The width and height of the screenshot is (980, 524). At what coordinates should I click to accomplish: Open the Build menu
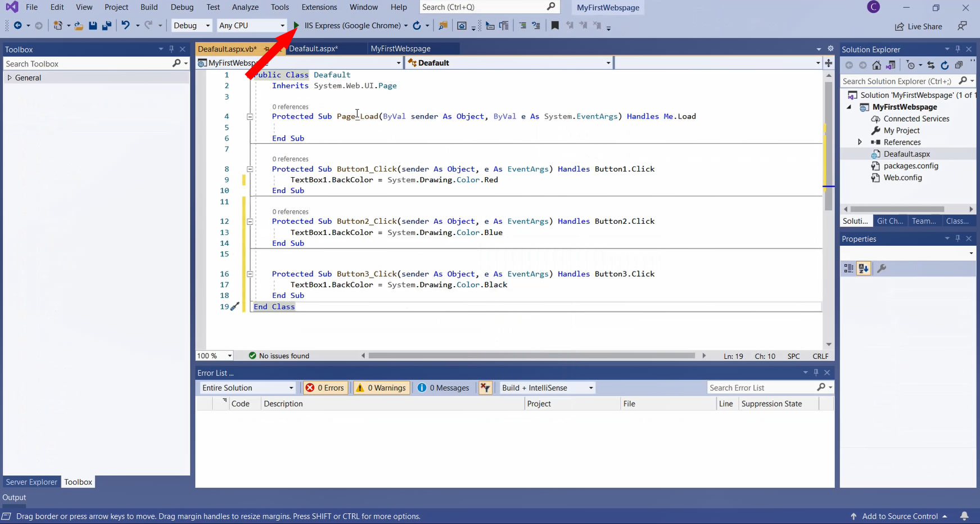point(149,7)
